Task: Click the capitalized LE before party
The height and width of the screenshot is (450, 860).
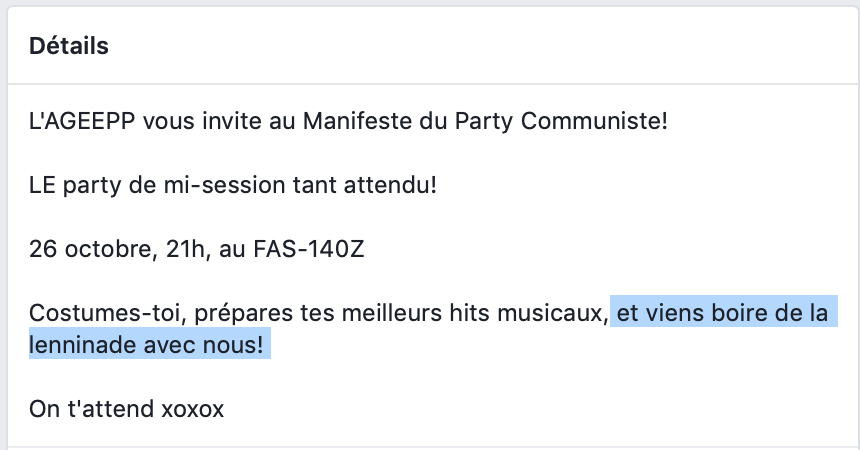Action: (x=42, y=185)
